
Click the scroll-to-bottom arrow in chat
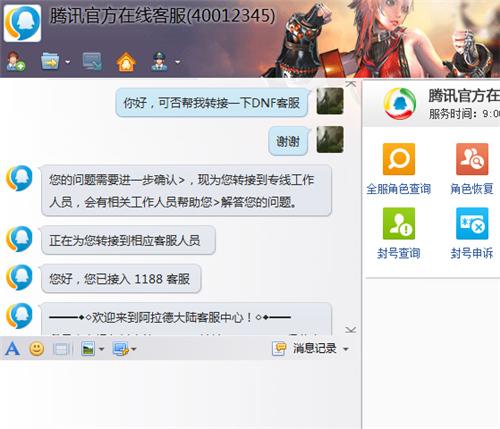pyautogui.click(x=350, y=330)
